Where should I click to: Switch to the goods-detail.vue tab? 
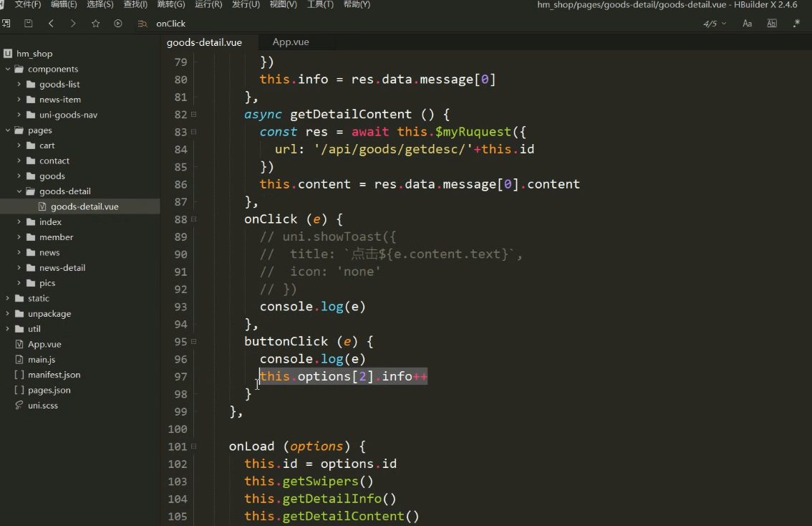point(204,42)
